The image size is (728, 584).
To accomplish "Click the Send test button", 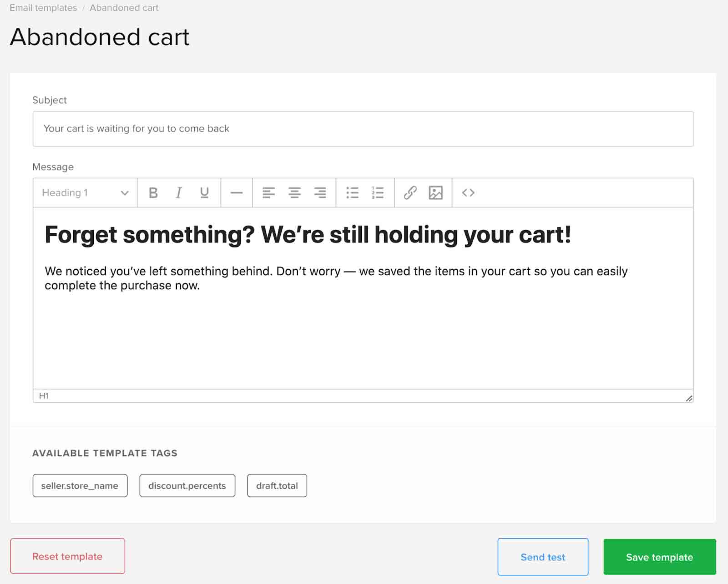I will [x=543, y=557].
